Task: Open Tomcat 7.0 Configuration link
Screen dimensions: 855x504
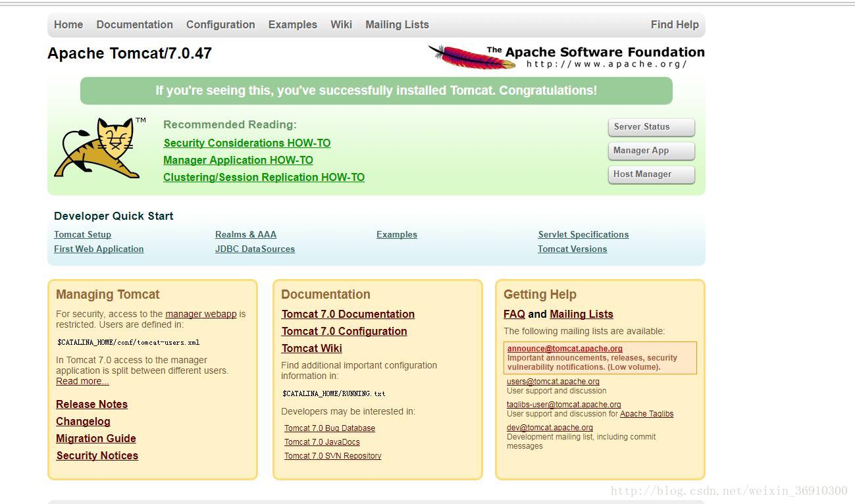Action: click(x=344, y=331)
